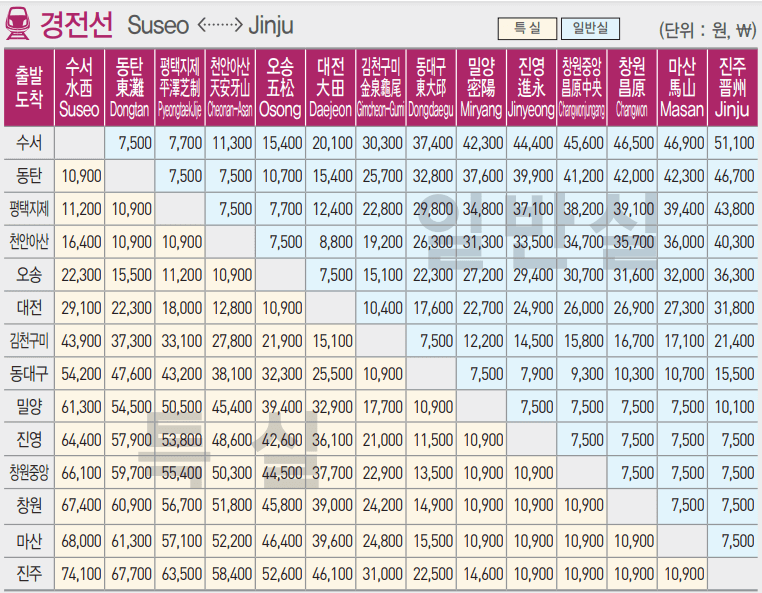Click the 8,800 fare in the 천안아산 row
The height and width of the screenshot is (593, 762).
pyautogui.click(x=336, y=242)
